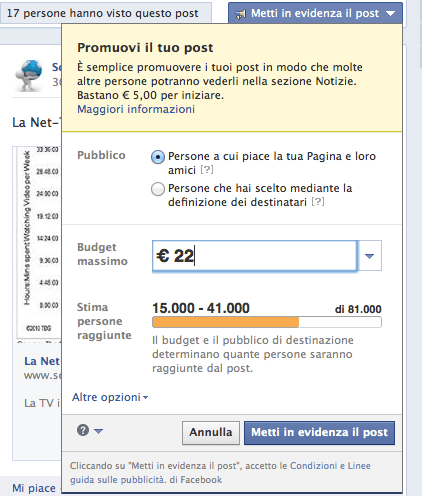Screen dimensions: 422x496
Task: Select 'Persone a cui piace la tua Pagina' radio
Action: [x=158, y=157]
